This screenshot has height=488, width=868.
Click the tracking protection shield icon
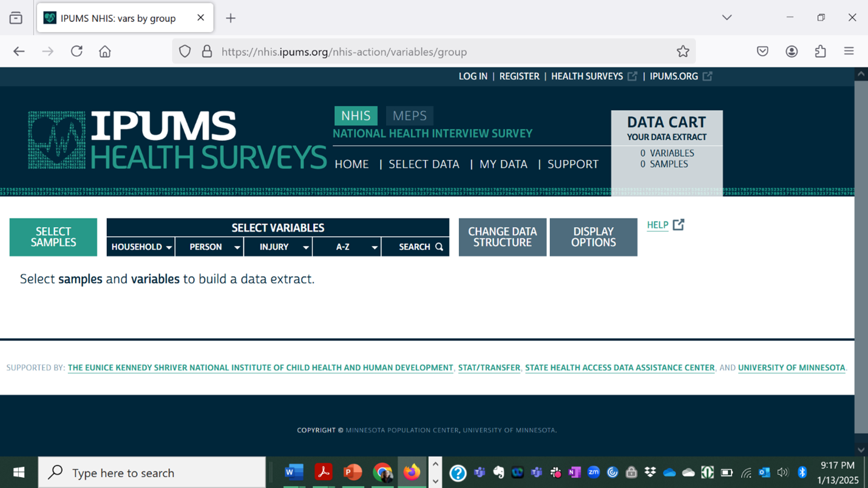tap(185, 52)
